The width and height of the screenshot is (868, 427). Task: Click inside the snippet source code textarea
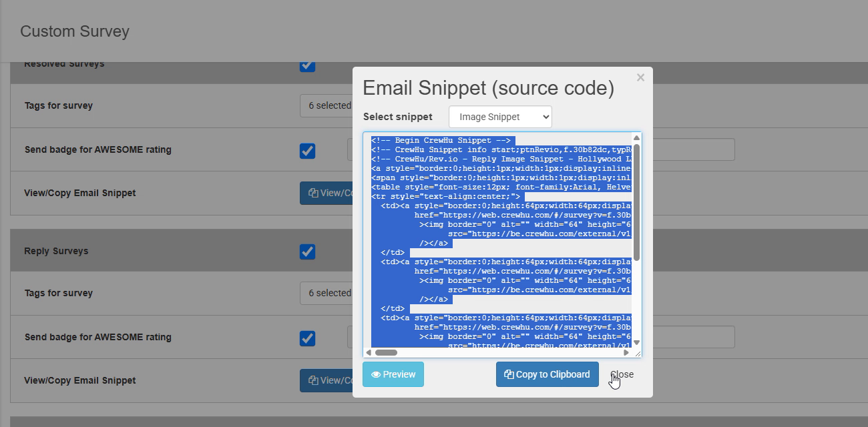(x=501, y=244)
